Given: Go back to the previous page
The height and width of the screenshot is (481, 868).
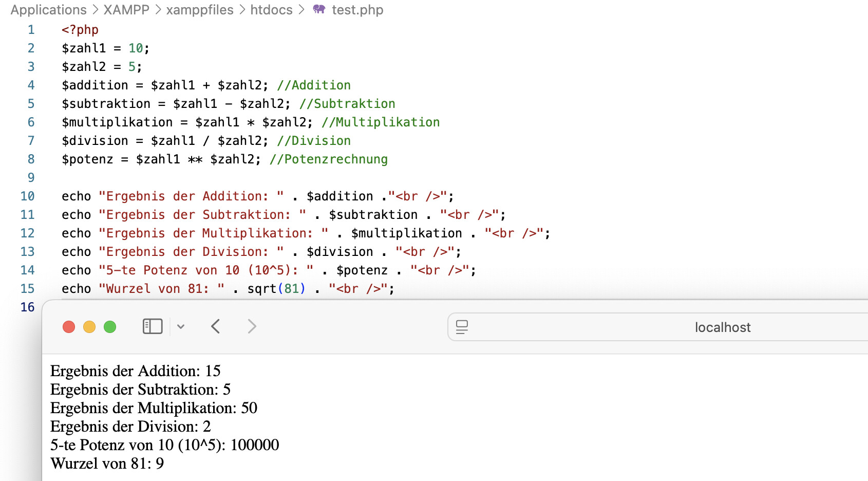Looking at the screenshot, I should click(216, 326).
